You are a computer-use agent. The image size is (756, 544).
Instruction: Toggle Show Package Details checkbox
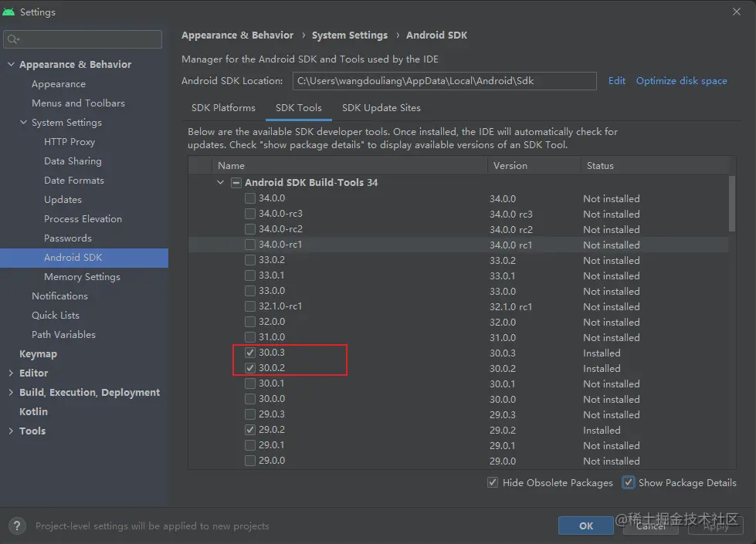click(x=629, y=482)
